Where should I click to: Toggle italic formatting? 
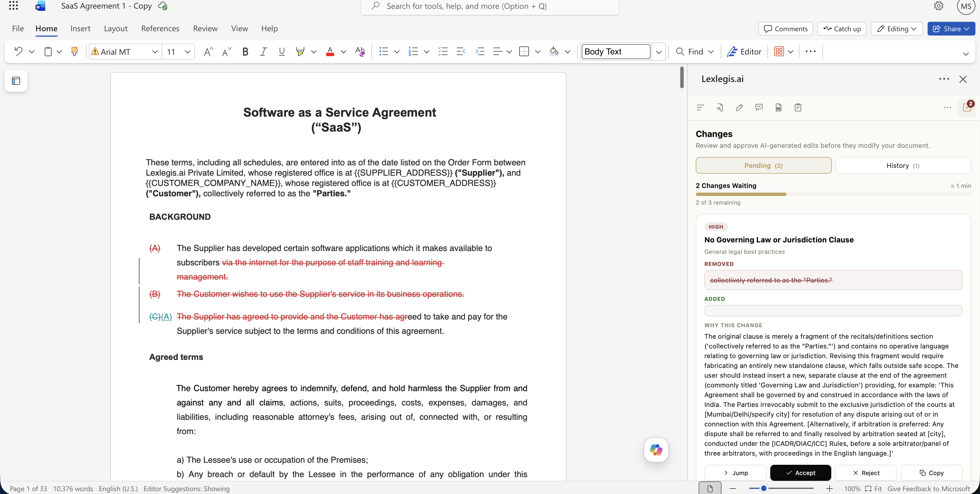(x=263, y=51)
